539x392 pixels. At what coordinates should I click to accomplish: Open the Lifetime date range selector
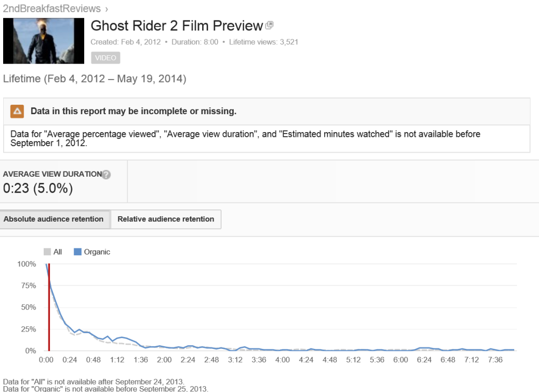95,79
